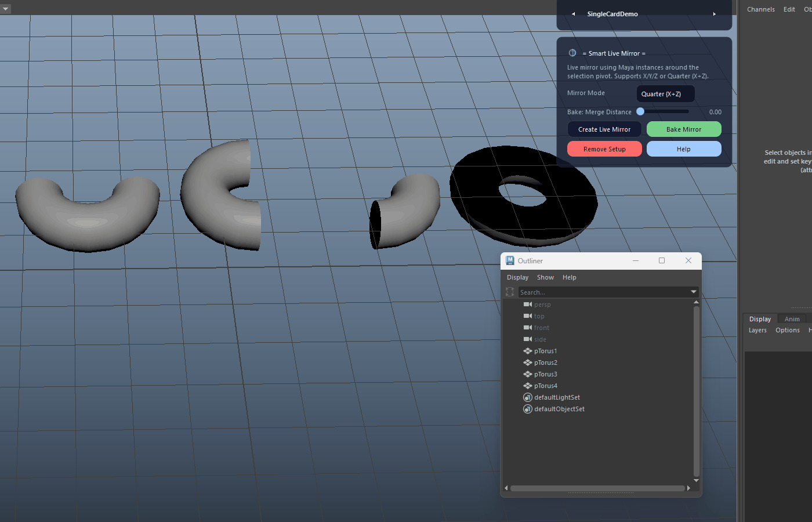Image resolution: width=812 pixels, height=522 pixels.
Task: Select pTorus3 in the Outliner
Action: 545,374
